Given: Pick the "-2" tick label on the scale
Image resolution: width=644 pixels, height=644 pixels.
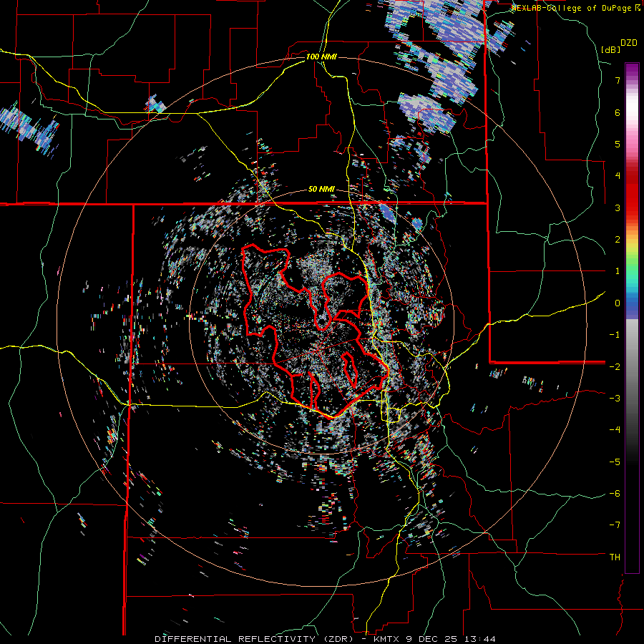Looking at the screenshot, I should 615,366.
